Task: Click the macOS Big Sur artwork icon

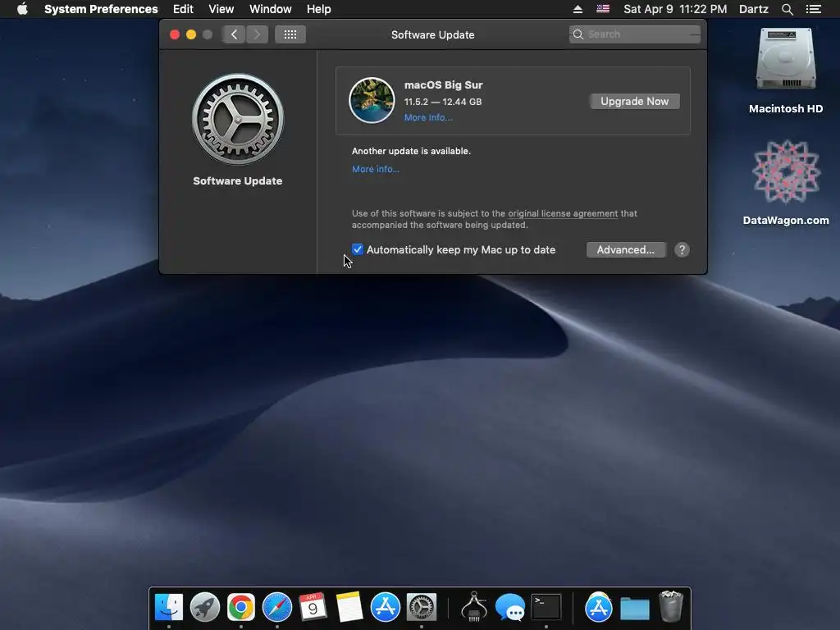Action: click(372, 100)
